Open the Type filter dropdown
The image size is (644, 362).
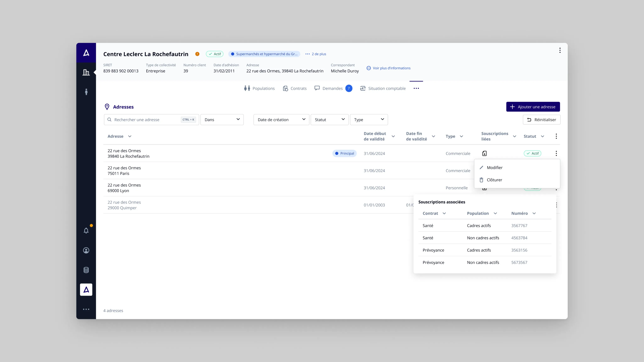[369, 120]
